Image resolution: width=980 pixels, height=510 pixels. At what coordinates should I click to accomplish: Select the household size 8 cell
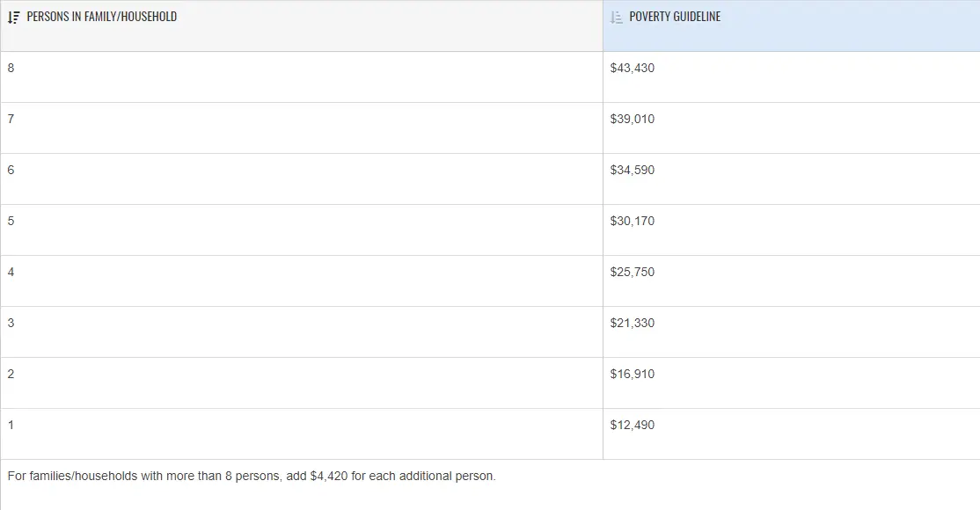pos(11,69)
